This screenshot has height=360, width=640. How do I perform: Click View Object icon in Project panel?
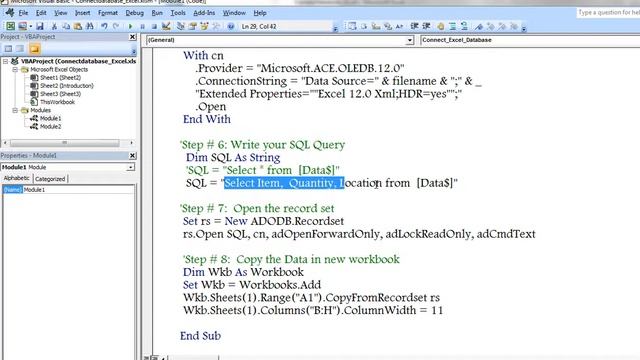20,49
